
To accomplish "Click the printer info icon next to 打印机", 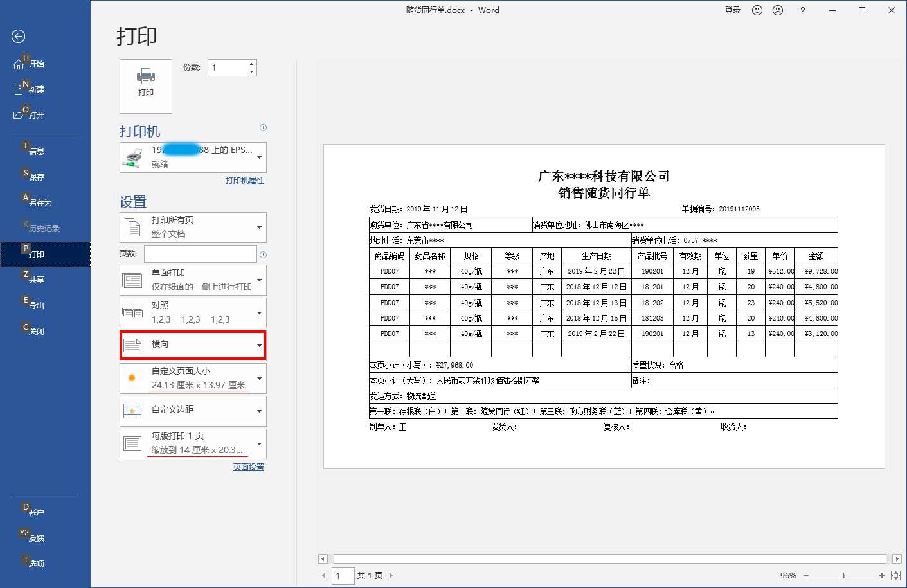I will point(263,128).
